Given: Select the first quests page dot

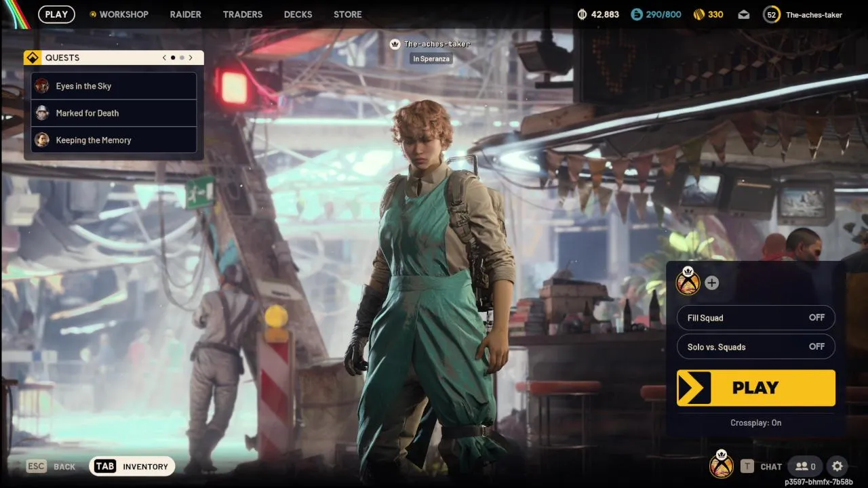Looking at the screenshot, I should pyautogui.click(x=173, y=58).
